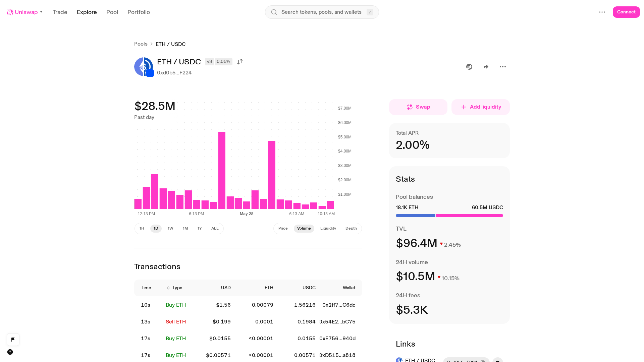
Task: Click the search magnifier icon
Action: point(274,12)
